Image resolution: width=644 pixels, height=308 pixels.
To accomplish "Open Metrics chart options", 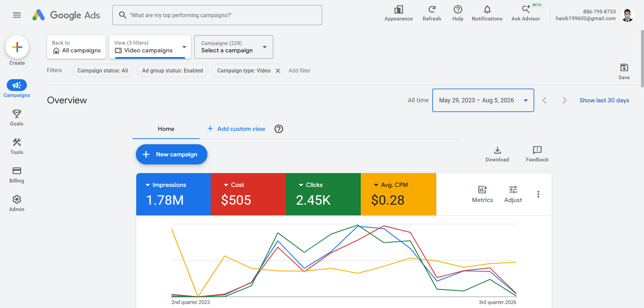I will (x=482, y=194).
